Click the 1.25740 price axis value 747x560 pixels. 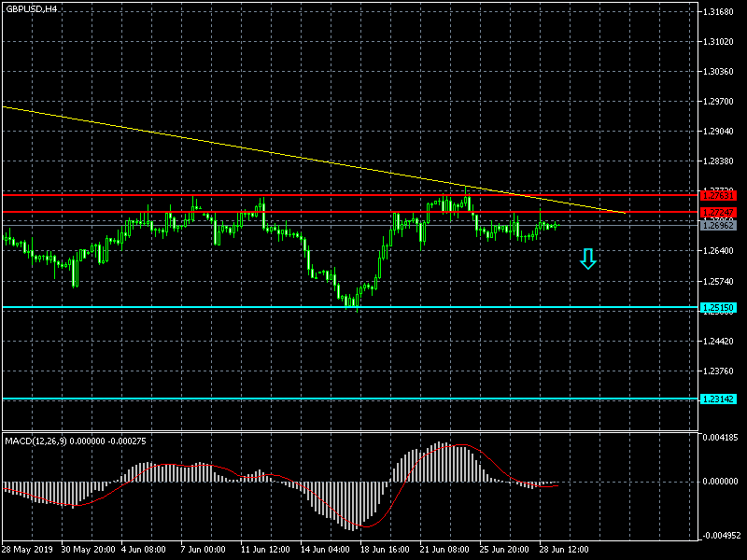[718, 282]
